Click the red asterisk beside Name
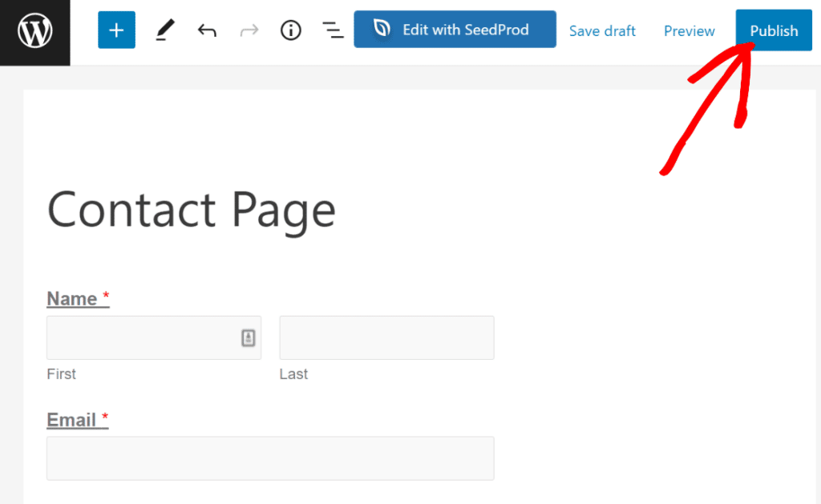Viewport: 821px width, 504px height. click(105, 295)
